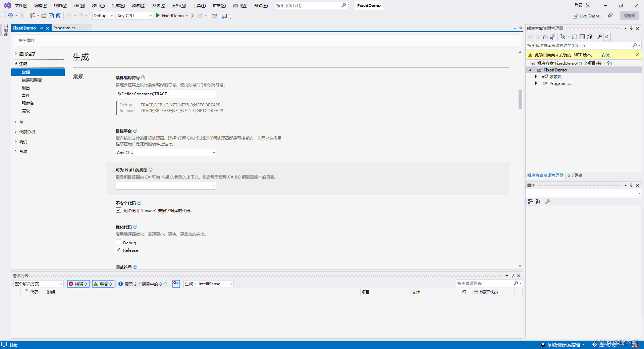Toggle the Warnings 0 filter button

pos(103,284)
